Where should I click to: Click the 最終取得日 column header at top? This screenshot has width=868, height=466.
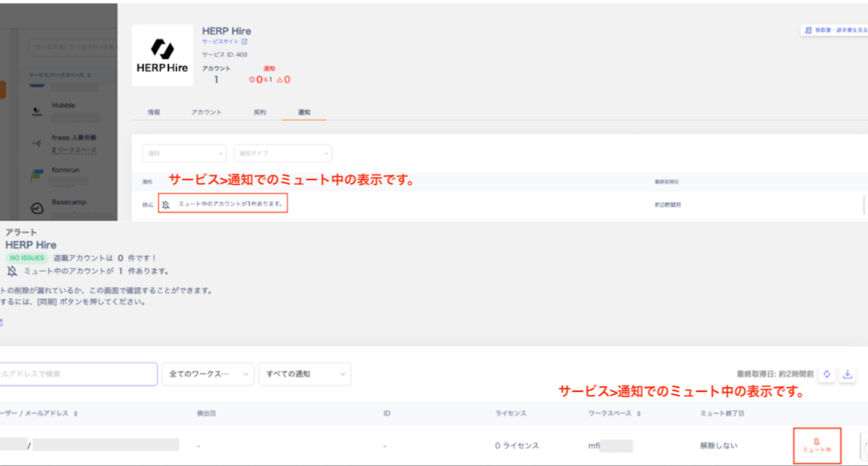tap(667, 182)
